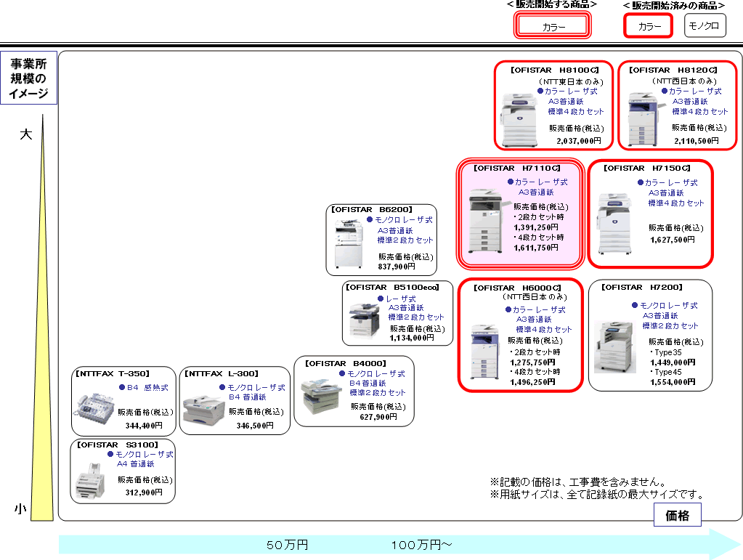The image size is (743, 560).
Task: Open the OFISTAR H6000C product photo
Action: [x=484, y=352]
